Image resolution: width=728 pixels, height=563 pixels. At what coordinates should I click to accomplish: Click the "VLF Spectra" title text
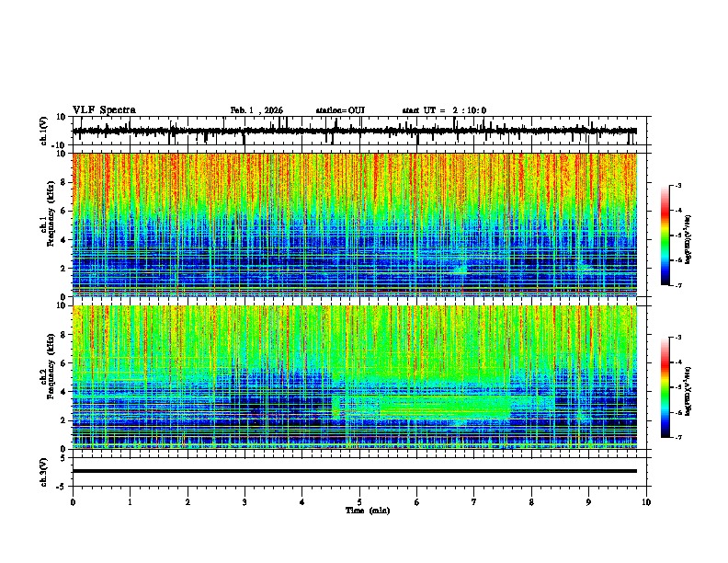pos(104,110)
